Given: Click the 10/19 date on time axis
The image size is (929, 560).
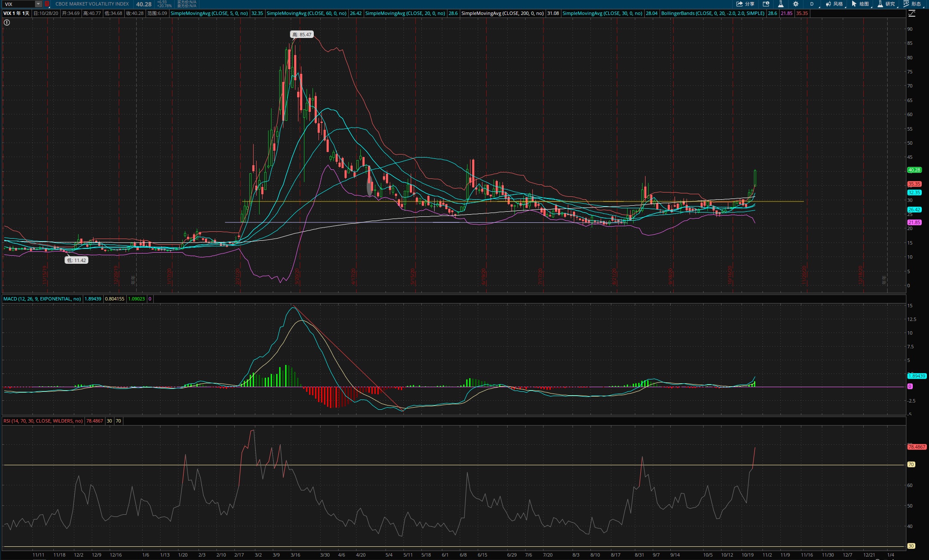Looking at the screenshot, I should [x=748, y=555].
